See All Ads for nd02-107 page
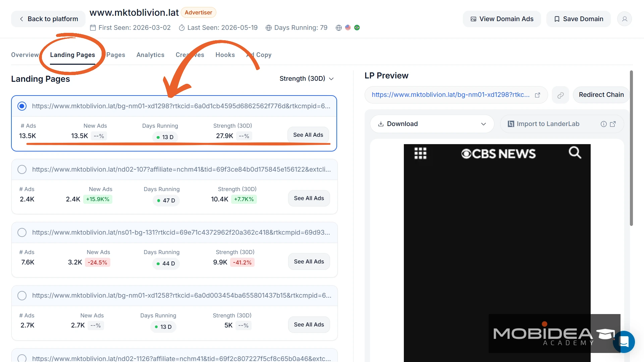This screenshot has width=644, height=362. point(309,198)
